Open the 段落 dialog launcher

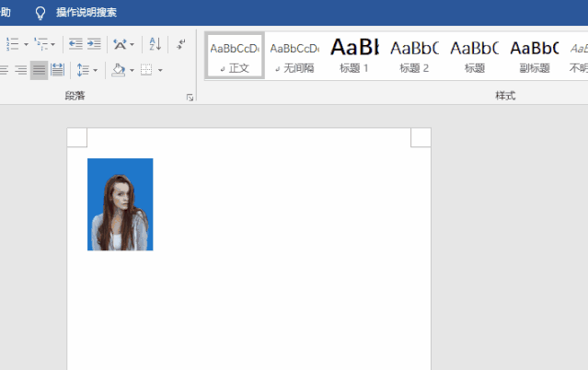coord(190,97)
